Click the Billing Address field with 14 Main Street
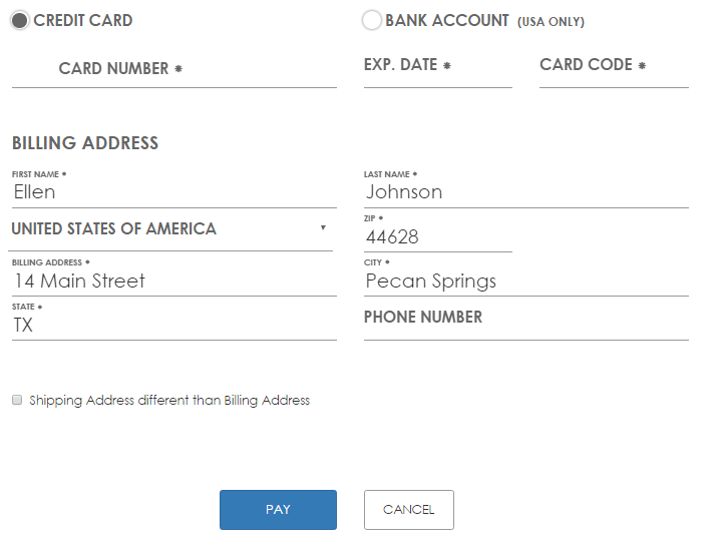The image size is (724, 555). click(x=174, y=281)
